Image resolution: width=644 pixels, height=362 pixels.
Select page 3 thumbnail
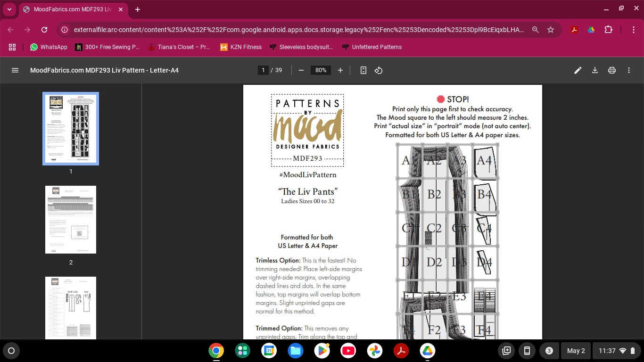pyautogui.click(x=71, y=308)
